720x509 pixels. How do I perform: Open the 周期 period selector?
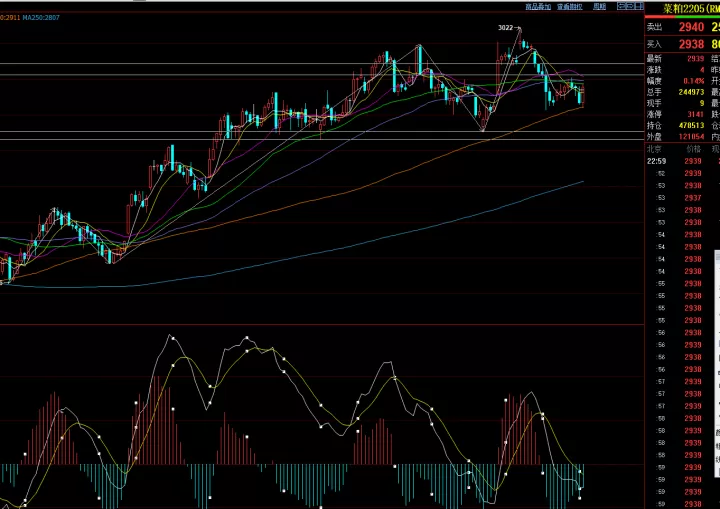[x=599, y=6]
